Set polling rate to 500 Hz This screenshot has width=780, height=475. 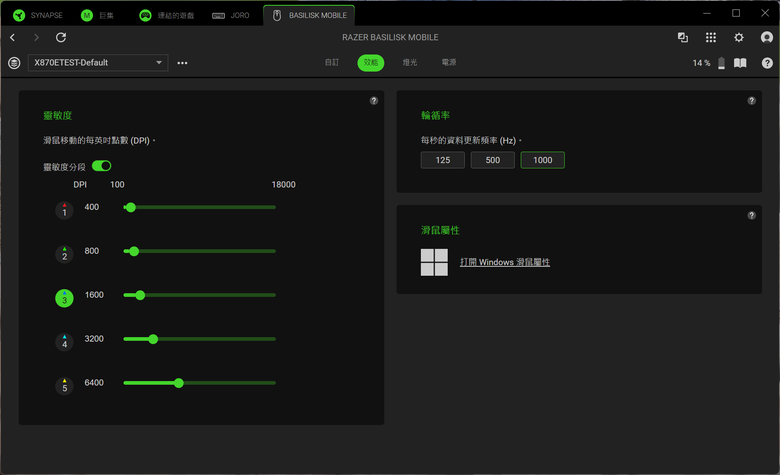(x=492, y=160)
